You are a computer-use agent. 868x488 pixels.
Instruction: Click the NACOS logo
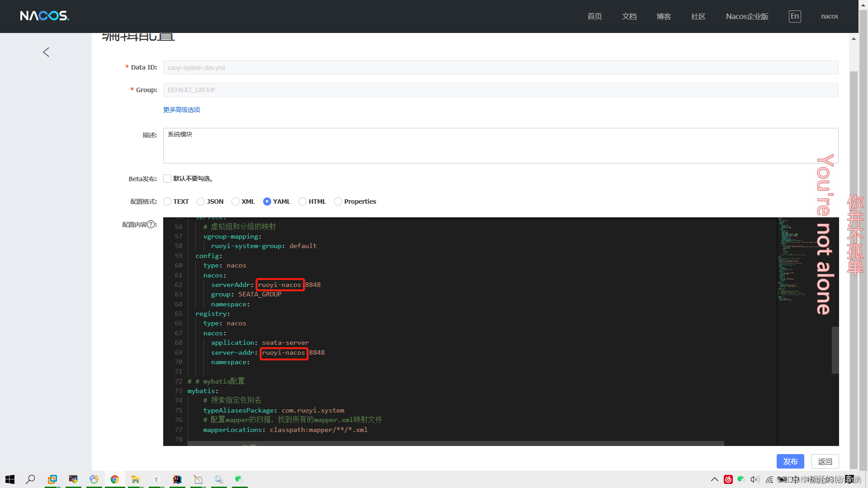click(x=44, y=16)
